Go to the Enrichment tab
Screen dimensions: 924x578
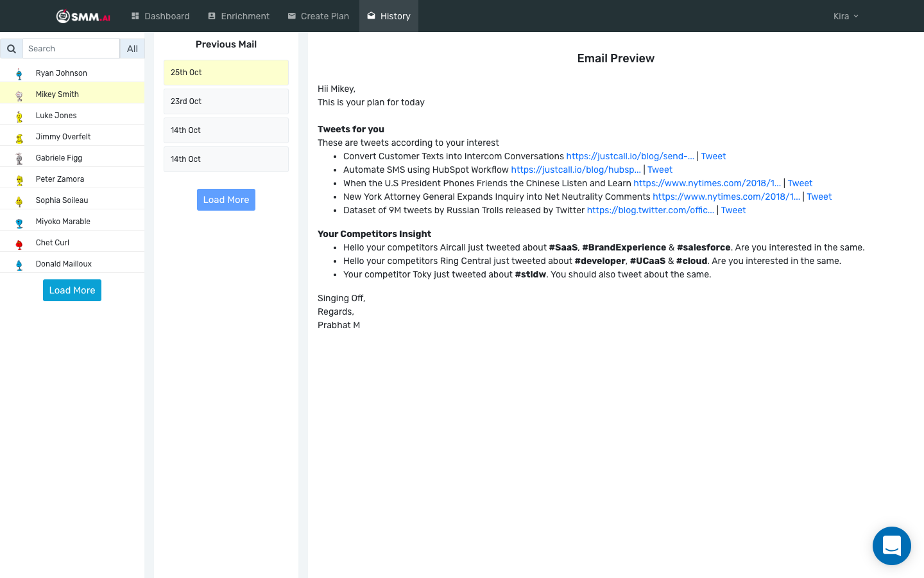coord(239,16)
